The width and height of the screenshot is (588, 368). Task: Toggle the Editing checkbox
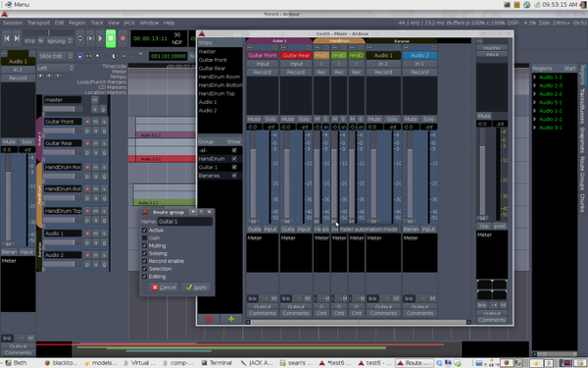tap(144, 277)
